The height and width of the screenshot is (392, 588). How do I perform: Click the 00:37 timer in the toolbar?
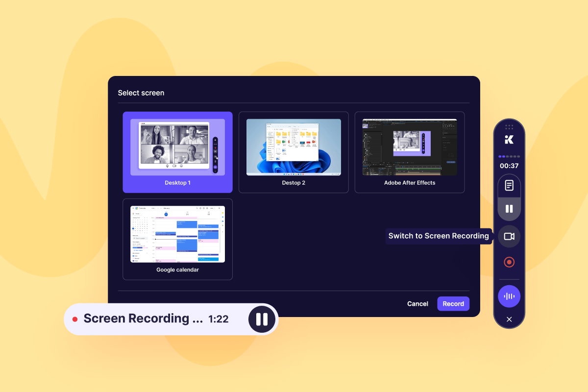[x=509, y=166]
